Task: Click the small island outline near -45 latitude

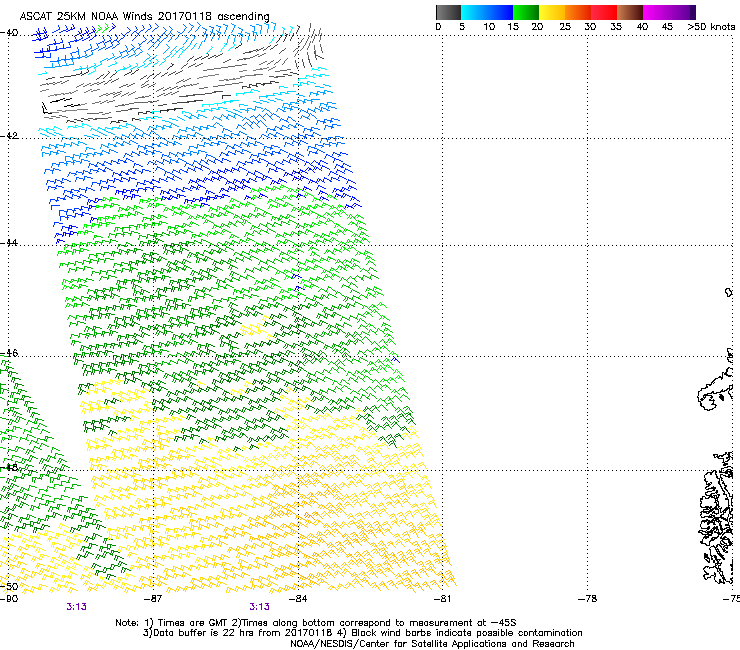Action: [x=729, y=292]
